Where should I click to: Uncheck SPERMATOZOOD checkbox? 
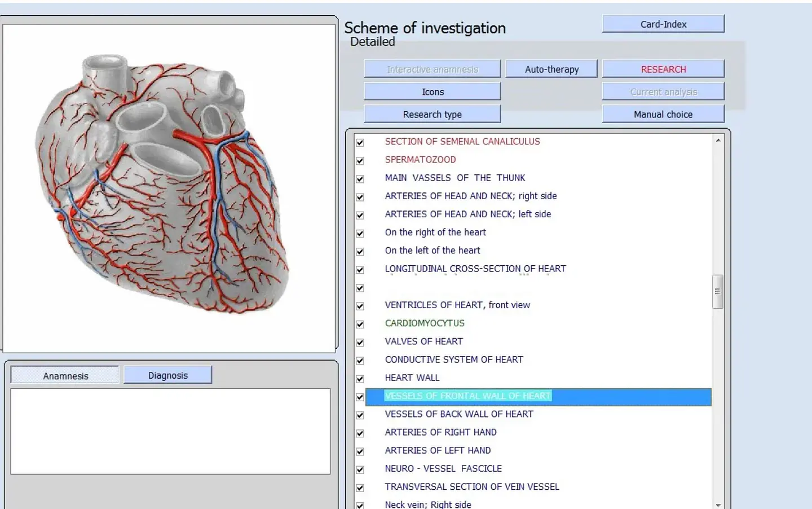[x=360, y=160]
